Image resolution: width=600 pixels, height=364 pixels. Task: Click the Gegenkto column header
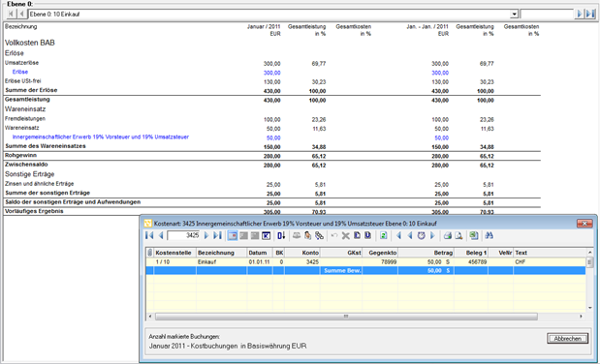[x=380, y=253]
